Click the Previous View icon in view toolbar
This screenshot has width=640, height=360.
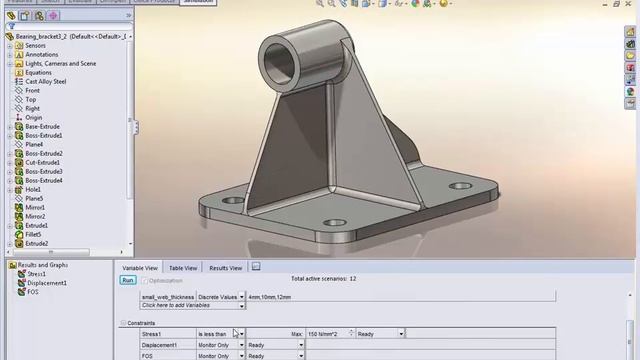(x=343, y=3)
